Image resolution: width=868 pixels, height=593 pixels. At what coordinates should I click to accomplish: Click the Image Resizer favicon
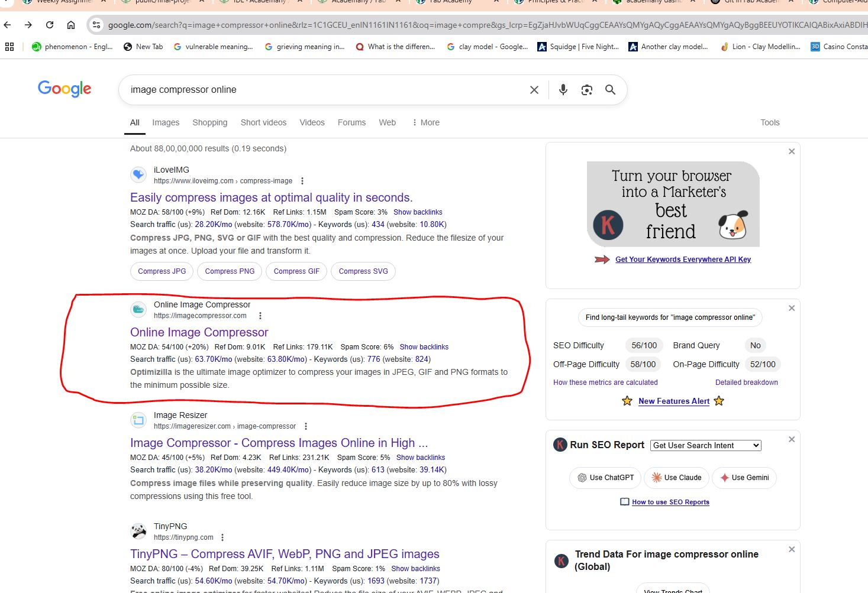coord(138,420)
